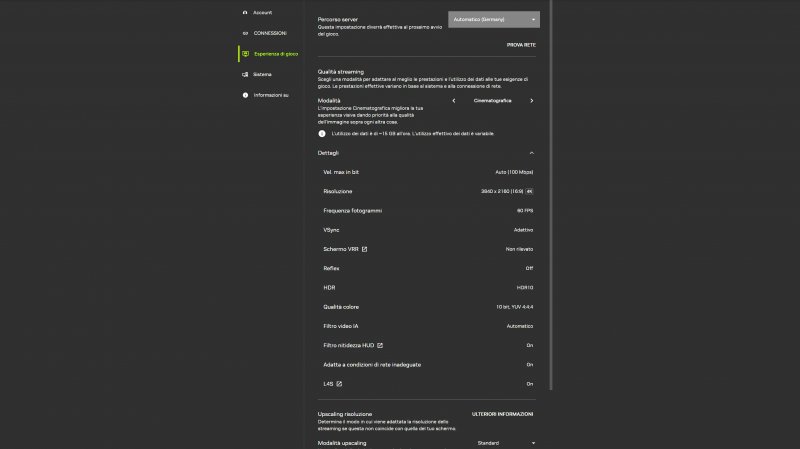Click the vertical scrollbar of settings panel
The height and width of the screenshot is (449, 800).
pyautogui.click(x=551, y=200)
